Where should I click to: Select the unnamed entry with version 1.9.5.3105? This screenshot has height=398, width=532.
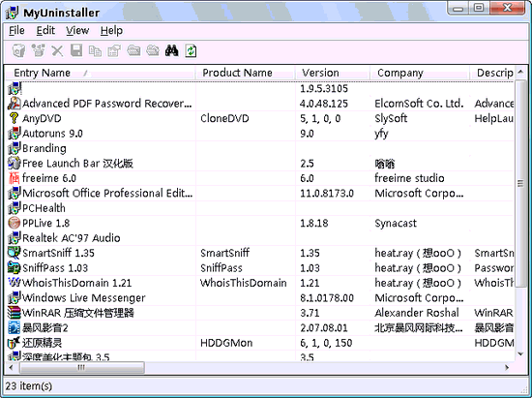coord(260,88)
